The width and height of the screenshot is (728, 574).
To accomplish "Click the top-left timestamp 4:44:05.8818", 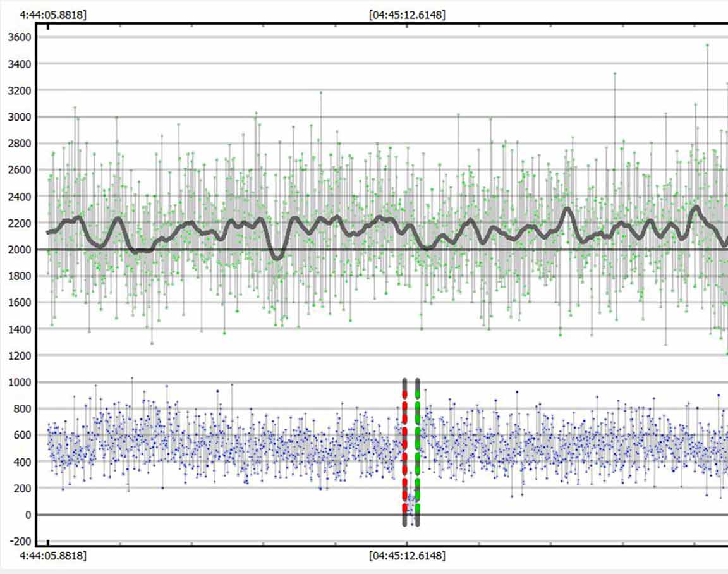I will point(53,15).
